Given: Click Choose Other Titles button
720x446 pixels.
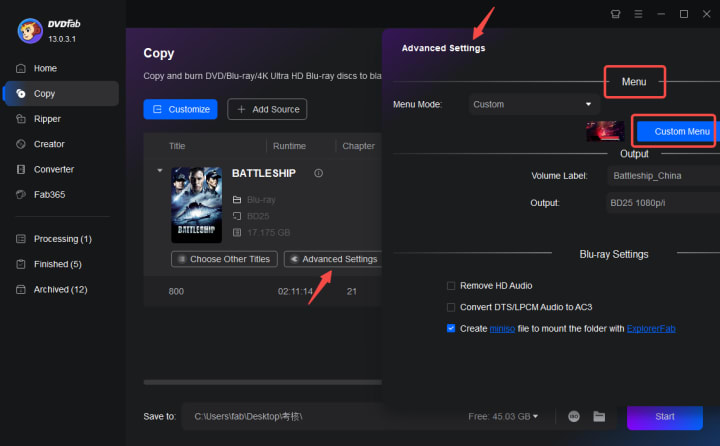Looking at the screenshot, I should (x=224, y=259).
